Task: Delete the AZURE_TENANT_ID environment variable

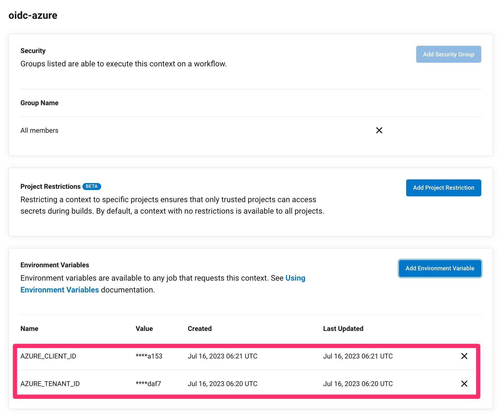Action: [x=464, y=384]
